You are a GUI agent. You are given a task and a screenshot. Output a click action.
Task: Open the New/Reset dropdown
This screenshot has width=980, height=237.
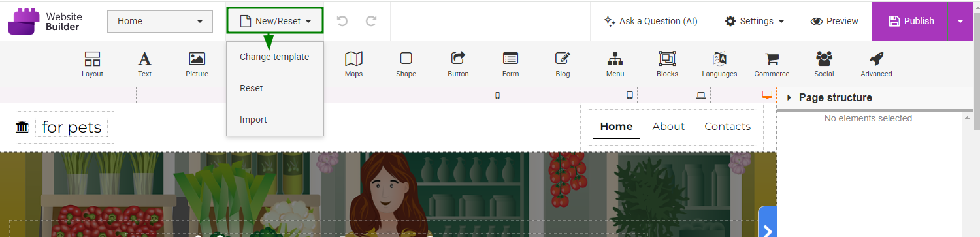coord(275,21)
